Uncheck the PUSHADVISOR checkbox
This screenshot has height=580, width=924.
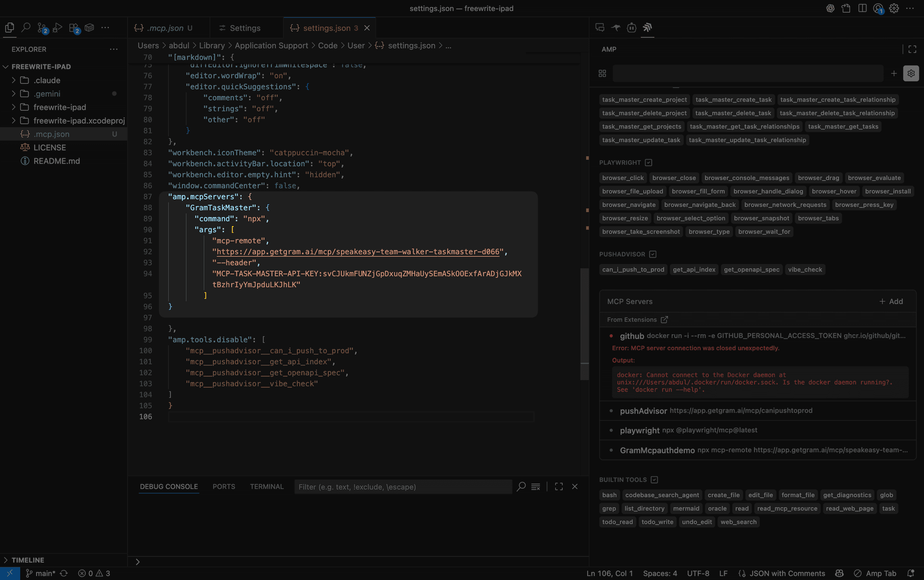(653, 254)
